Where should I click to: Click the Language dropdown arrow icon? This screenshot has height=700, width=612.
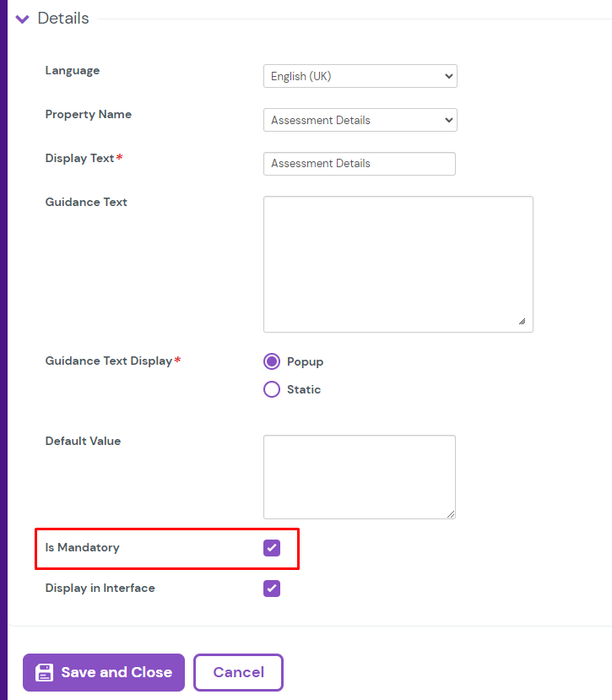pos(447,76)
